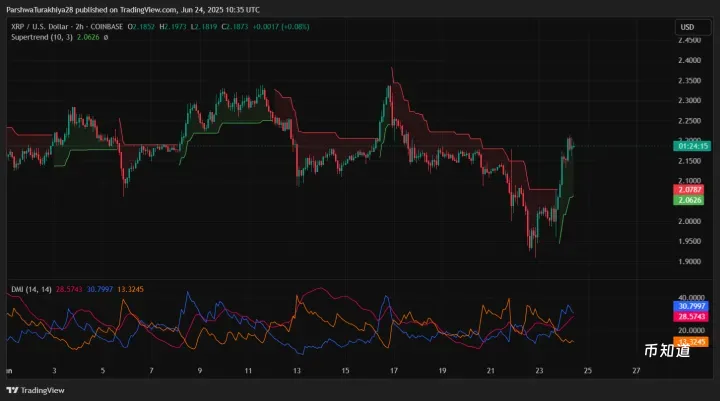
Task: Click the TradingView logo icon
Action: coord(12,391)
